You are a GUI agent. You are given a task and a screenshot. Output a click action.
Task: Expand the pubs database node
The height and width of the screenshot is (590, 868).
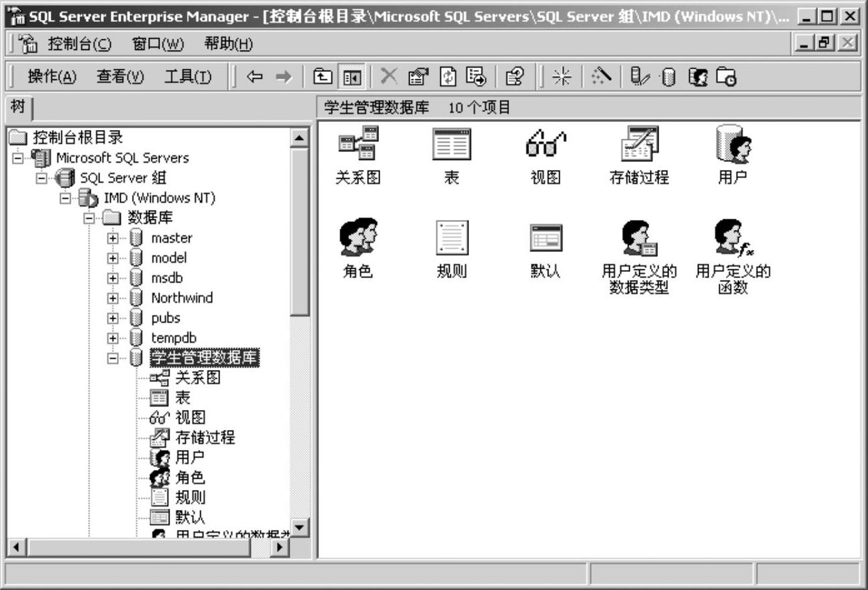pos(113,318)
